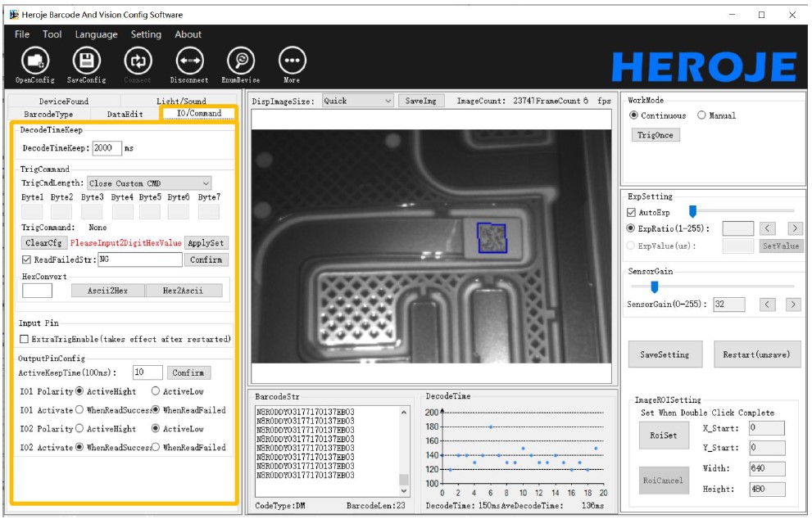Click the X_Start input field
Image resolution: width=812 pixels, height=519 pixels.
pos(767,428)
